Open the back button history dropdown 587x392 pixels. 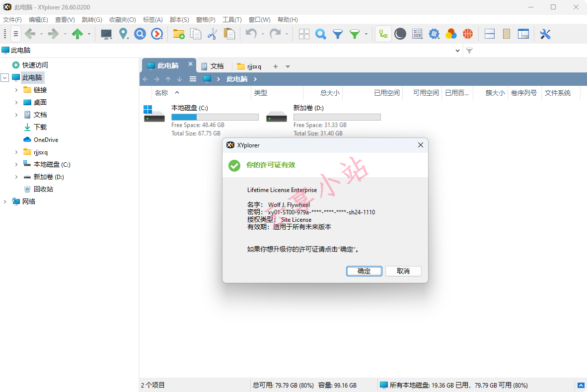[x=41, y=34]
